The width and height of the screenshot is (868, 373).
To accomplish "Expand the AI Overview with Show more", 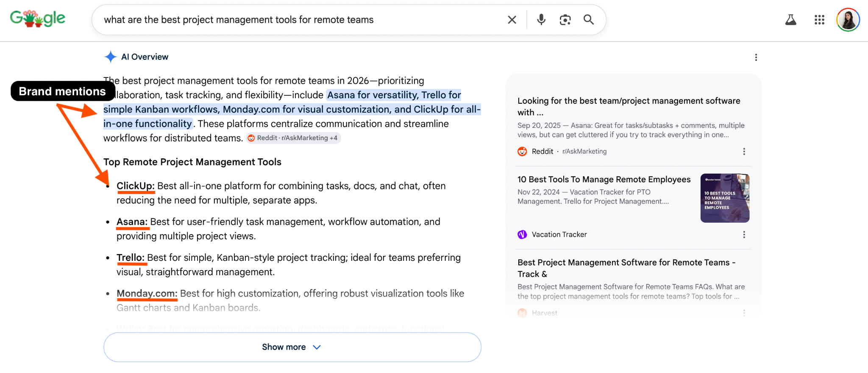I will pyautogui.click(x=292, y=347).
